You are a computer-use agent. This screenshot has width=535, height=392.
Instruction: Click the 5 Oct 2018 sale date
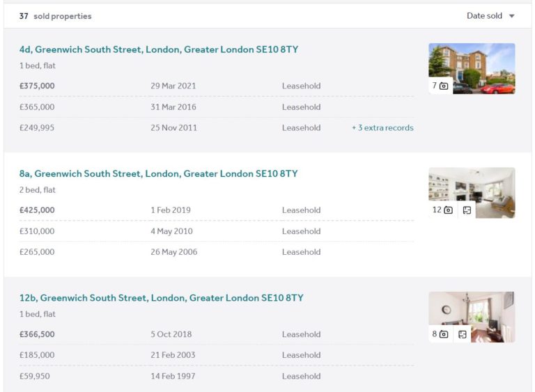(x=171, y=334)
